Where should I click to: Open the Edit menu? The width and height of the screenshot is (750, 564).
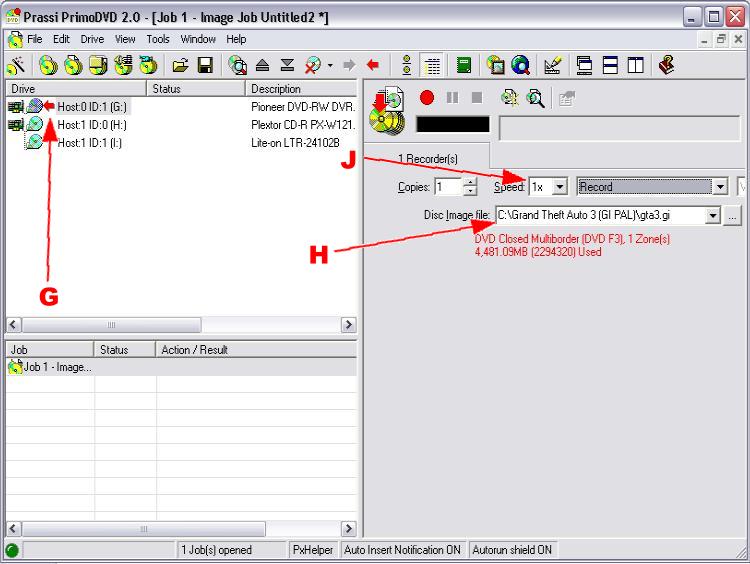[61, 39]
